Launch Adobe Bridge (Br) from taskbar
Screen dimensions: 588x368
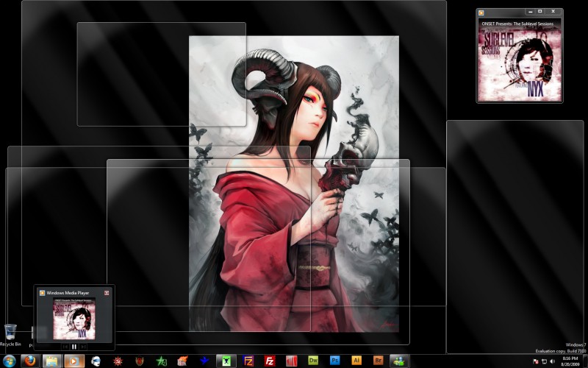(x=379, y=361)
